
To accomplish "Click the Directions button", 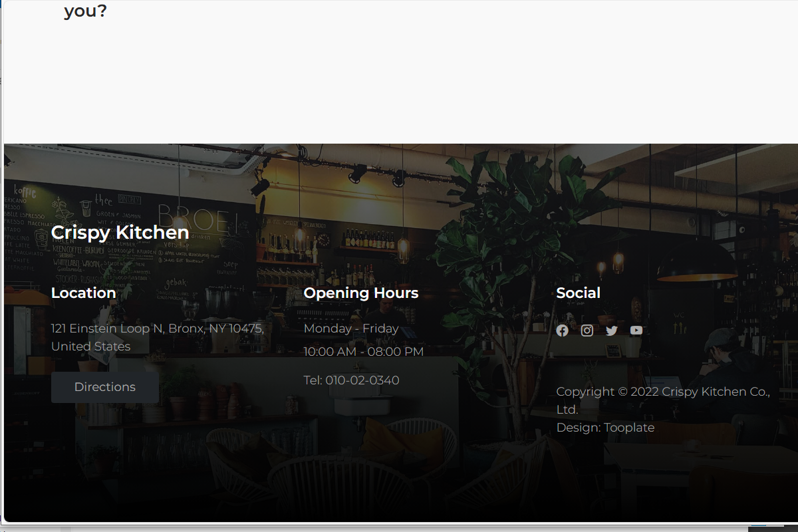I will click(105, 387).
